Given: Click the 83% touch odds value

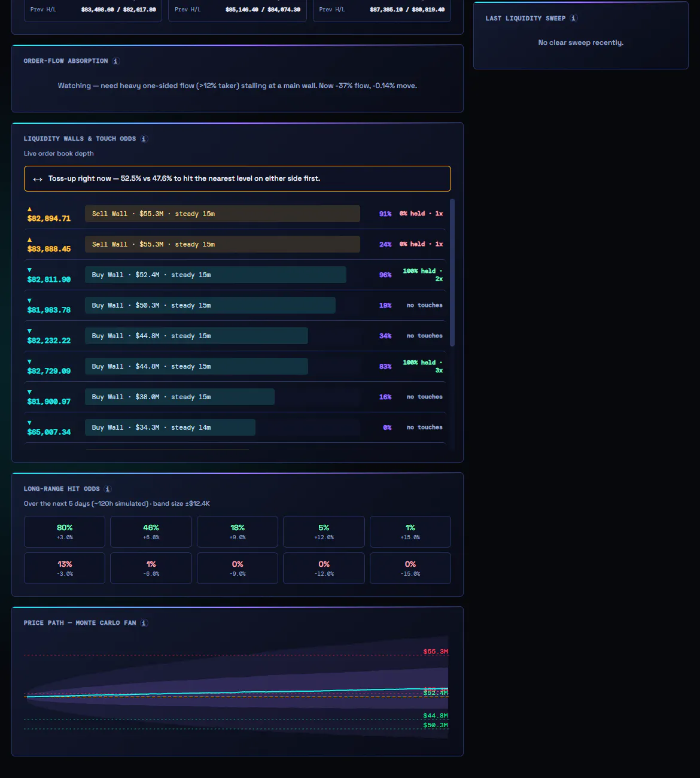Looking at the screenshot, I should tap(385, 367).
